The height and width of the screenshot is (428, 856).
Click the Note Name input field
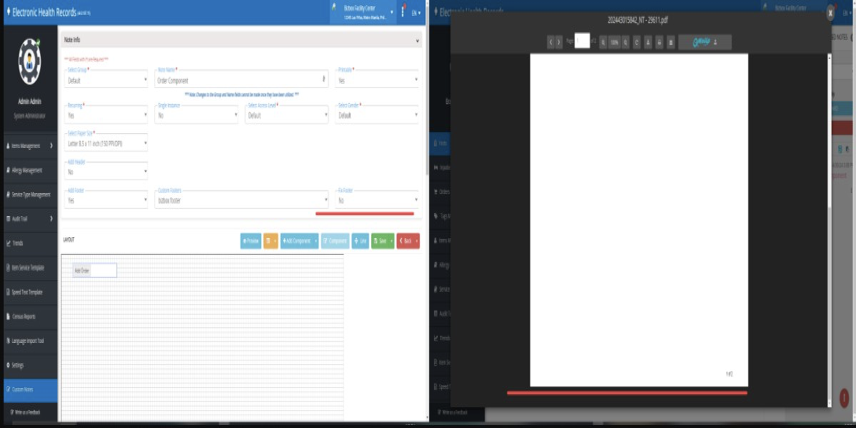coord(238,80)
